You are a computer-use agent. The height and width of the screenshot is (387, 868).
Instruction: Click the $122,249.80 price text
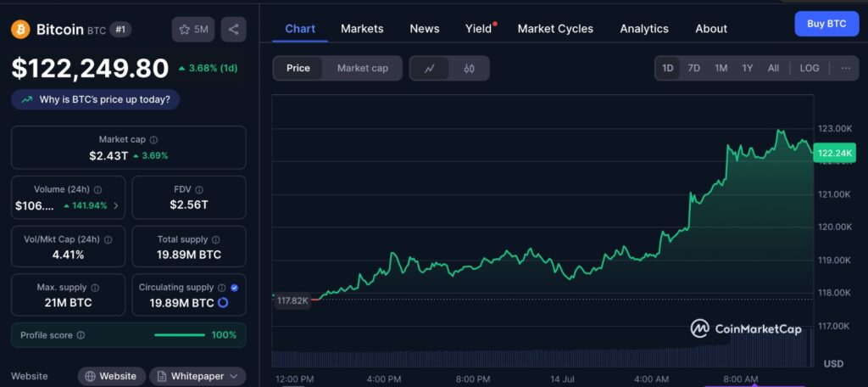point(90,69)
